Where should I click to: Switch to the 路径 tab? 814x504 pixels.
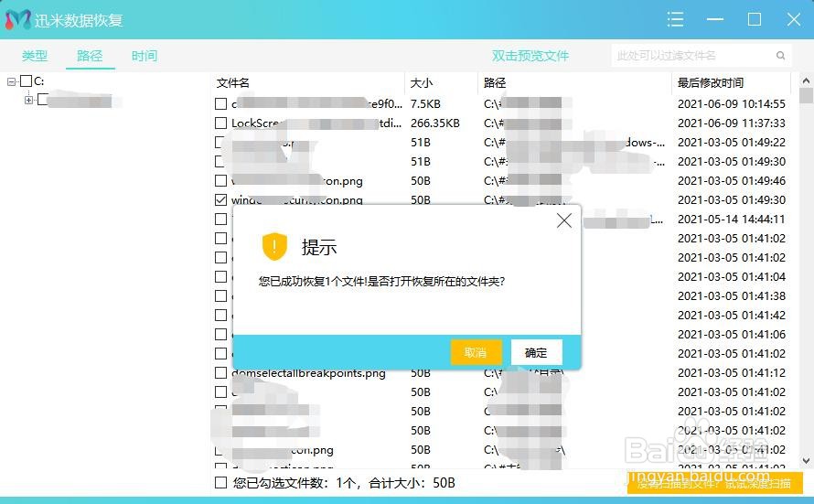tap(90, 56)
